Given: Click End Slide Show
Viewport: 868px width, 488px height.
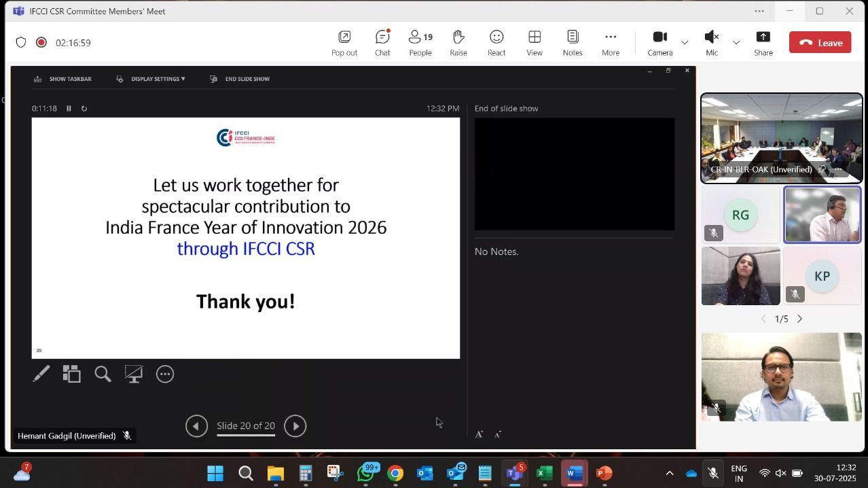Looking at the screenshot, I should (240, 79).
